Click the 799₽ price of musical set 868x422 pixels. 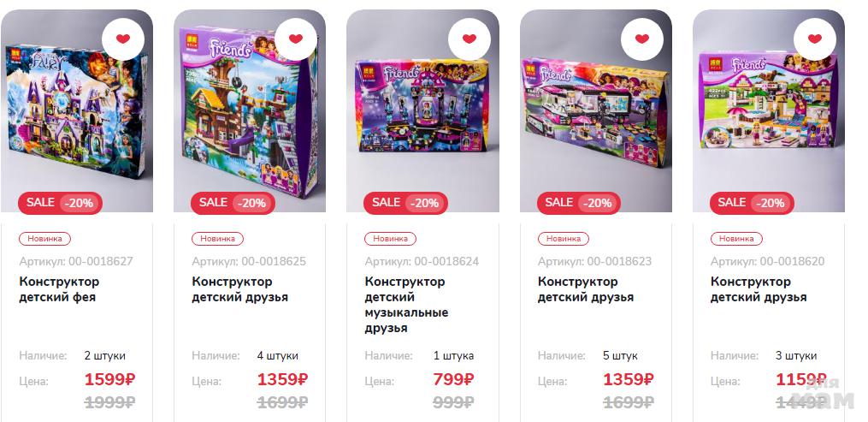click(453, 380)
